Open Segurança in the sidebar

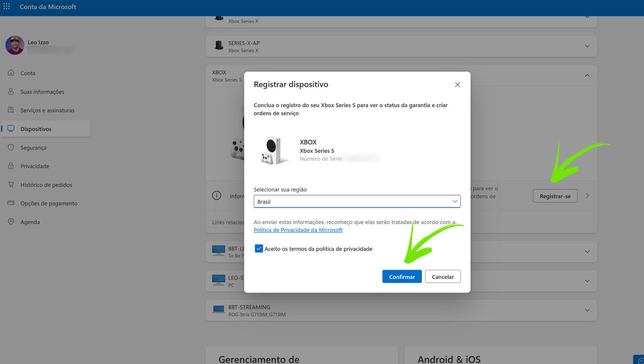pyautogui.click(x=33, y=148)
